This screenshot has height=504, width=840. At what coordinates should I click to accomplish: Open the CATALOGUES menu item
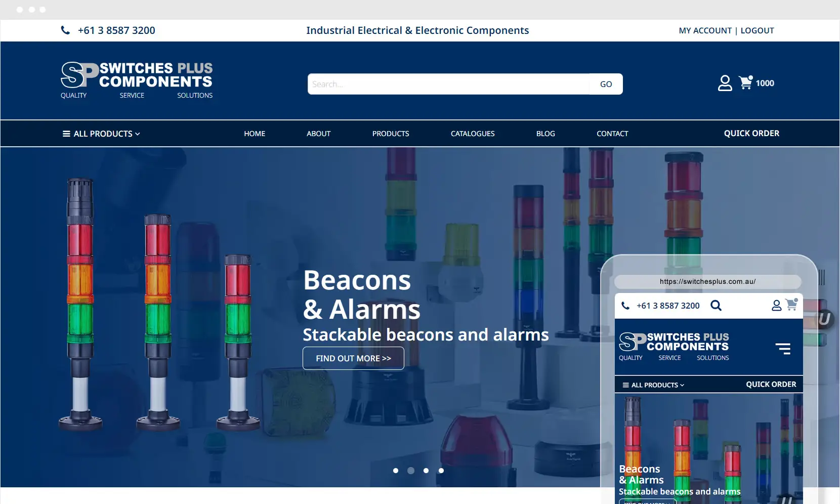click(x=473, y=134)
